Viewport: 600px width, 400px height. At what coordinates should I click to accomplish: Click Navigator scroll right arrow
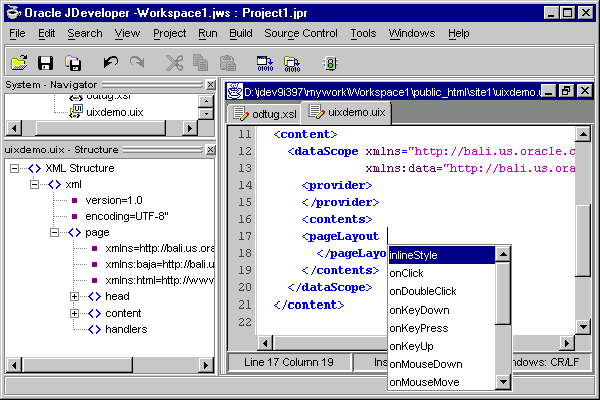pos(190,128)
